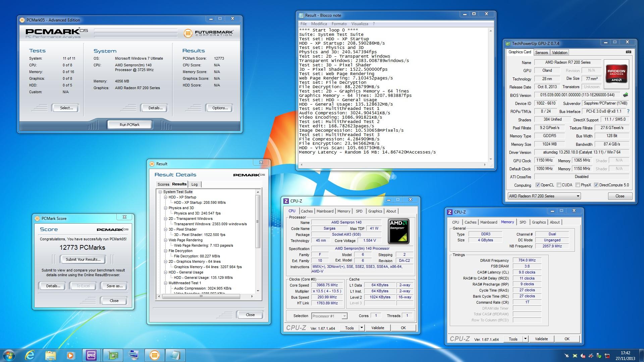Collapse the File Decryption tree node

(166, 251)
